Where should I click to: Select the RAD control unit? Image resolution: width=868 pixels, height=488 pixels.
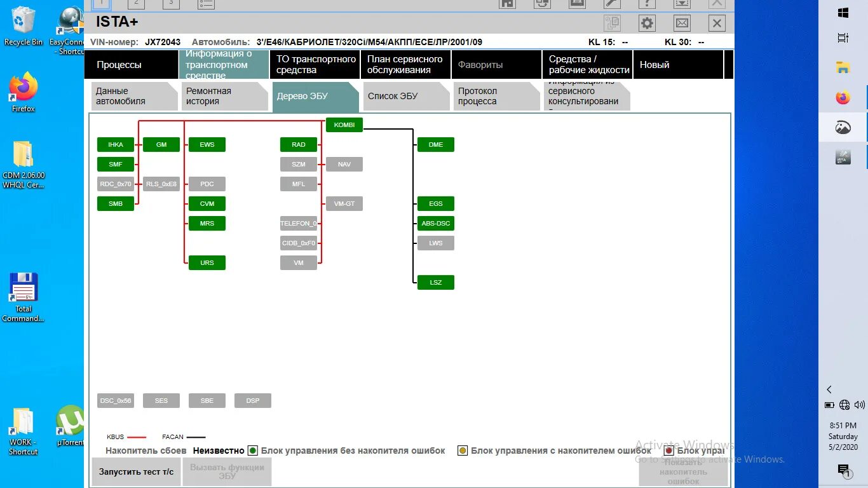(299, 145)
